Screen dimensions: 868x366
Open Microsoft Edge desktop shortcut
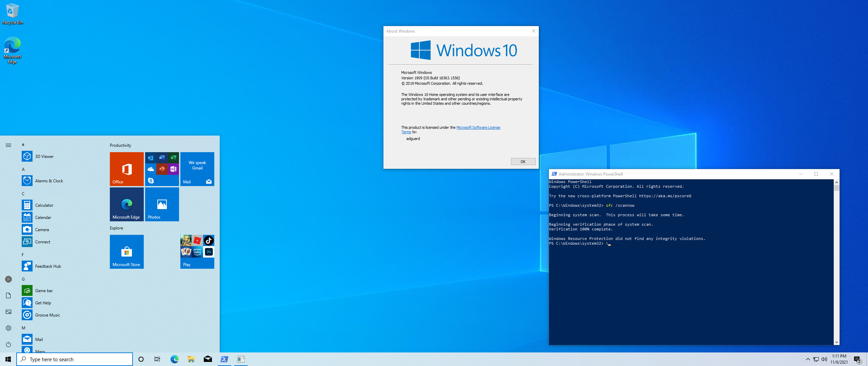[x=13, y=50]
